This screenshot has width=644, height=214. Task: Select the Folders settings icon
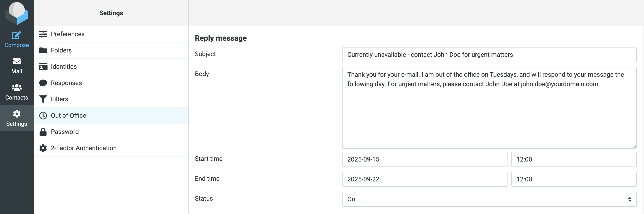pos(43,50)
